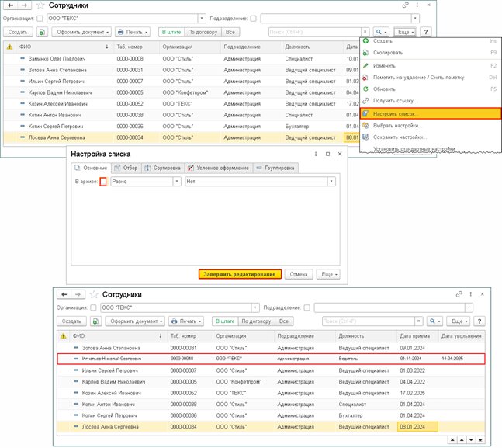Screen dimensions: 502x448
Task: Click forward arrow in top Сотрудники window
Action: coord(25,5)
